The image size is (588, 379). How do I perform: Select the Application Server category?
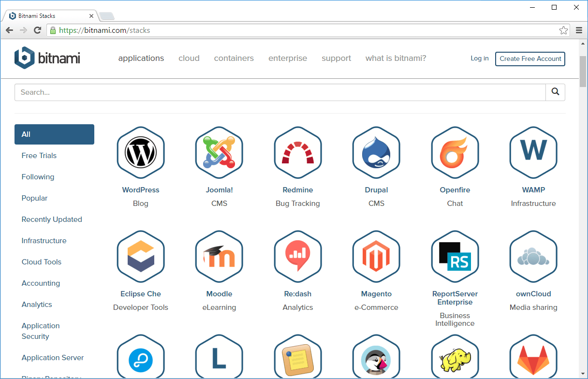(x=53, y=358)
